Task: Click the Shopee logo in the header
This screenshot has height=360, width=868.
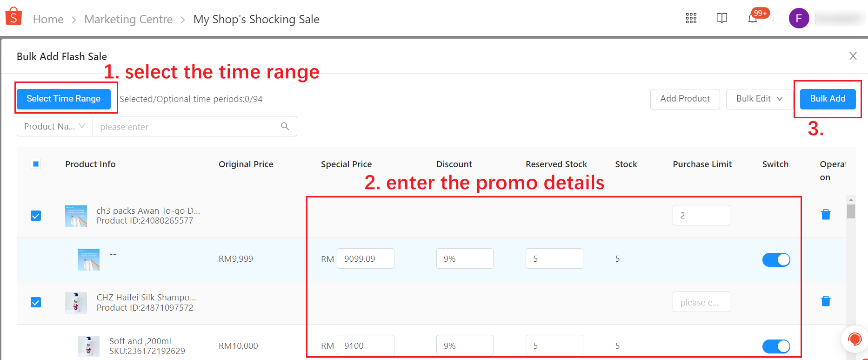Action: point(13,15)
